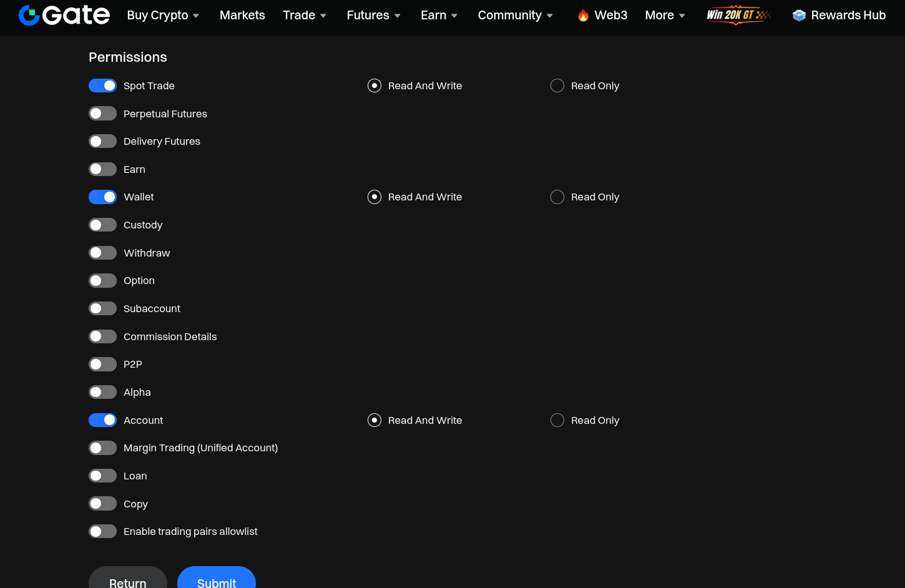Click the Return button
905x588 pixels.
(127, 582)
